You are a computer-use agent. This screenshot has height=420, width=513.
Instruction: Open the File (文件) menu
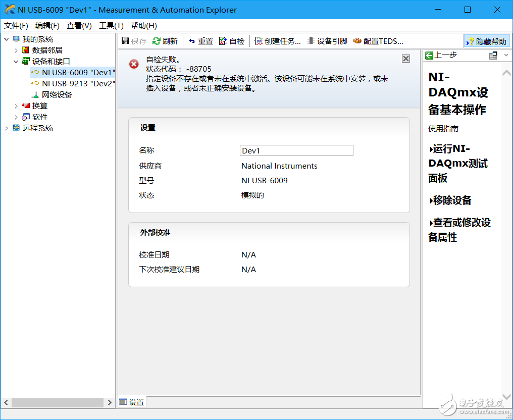coord(16,26)
